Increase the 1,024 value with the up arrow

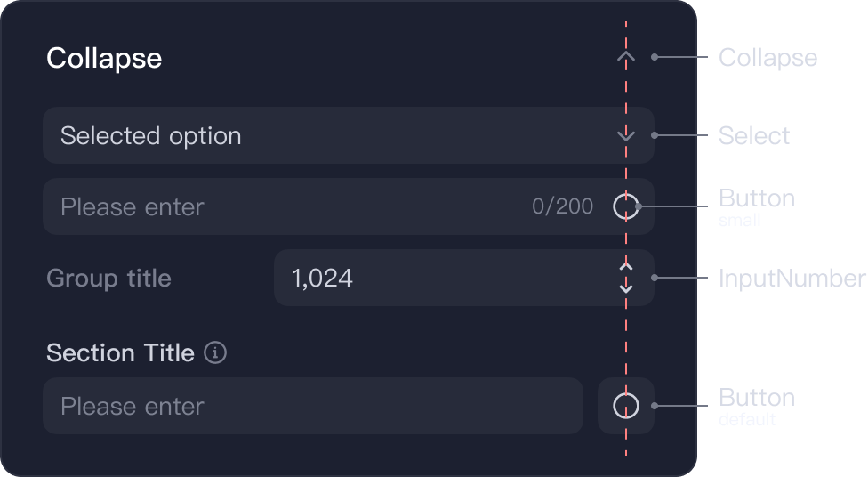coord(626,266)
